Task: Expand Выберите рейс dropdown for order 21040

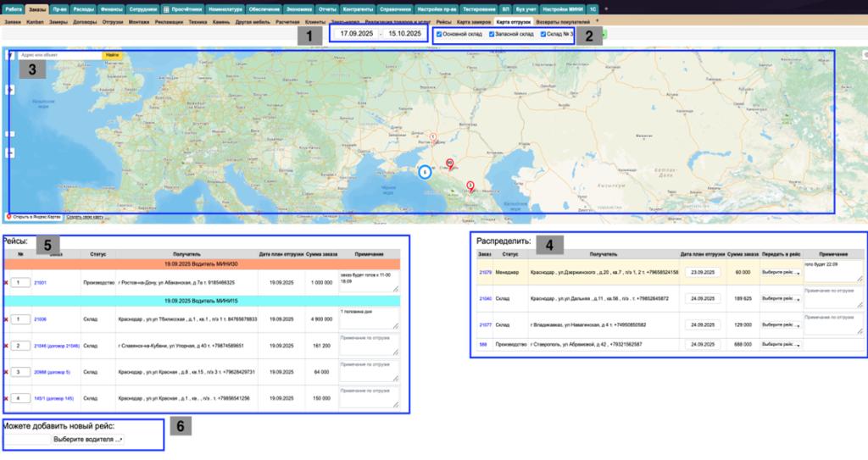Action: [x=780, y=299]
